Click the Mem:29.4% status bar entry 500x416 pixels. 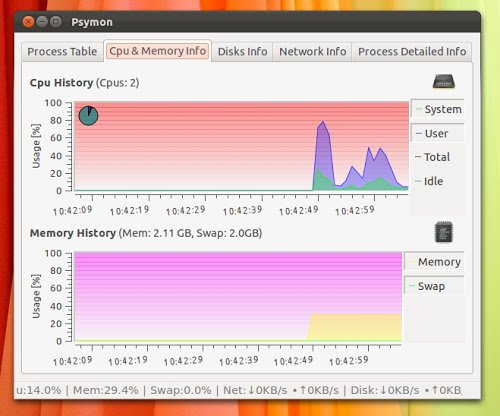tap(106, 390)
